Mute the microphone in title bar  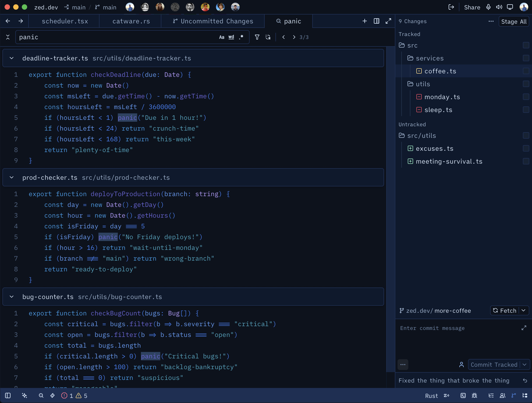coord(488,7)
